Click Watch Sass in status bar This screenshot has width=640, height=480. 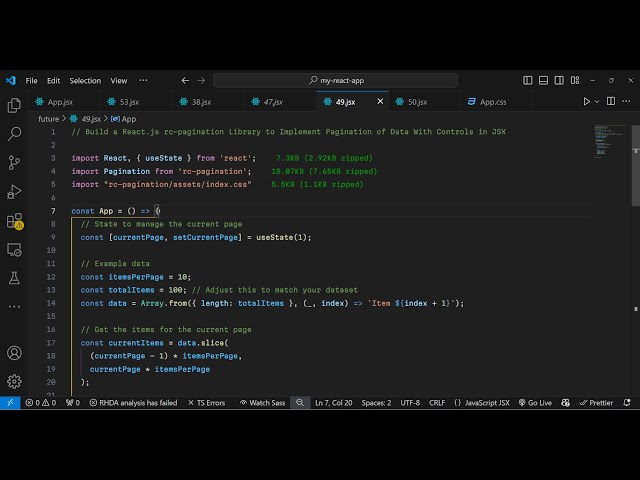(261, 403)
